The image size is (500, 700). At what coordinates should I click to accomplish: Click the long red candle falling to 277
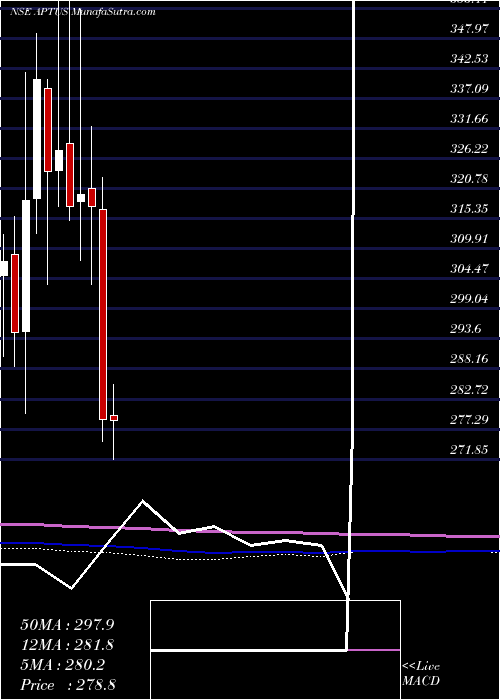click(103, 314)
